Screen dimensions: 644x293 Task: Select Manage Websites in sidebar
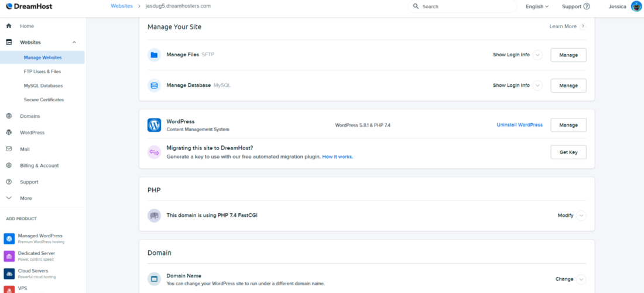point(42,57)
